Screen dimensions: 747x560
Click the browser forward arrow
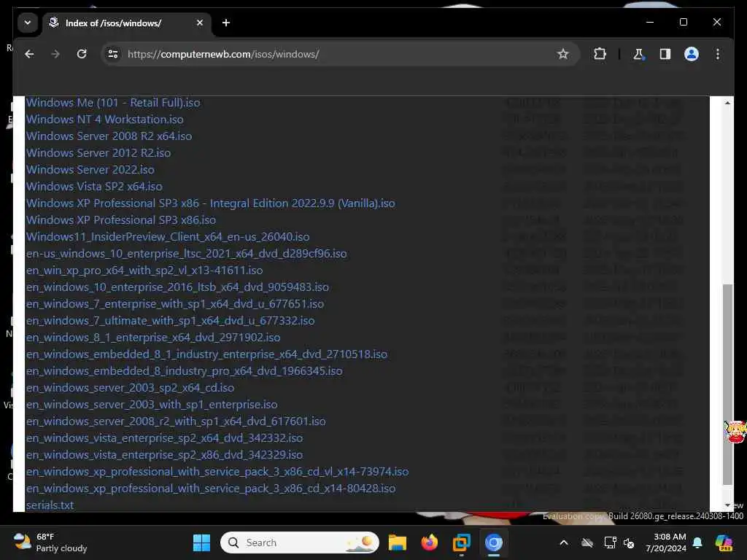[55, 54]
